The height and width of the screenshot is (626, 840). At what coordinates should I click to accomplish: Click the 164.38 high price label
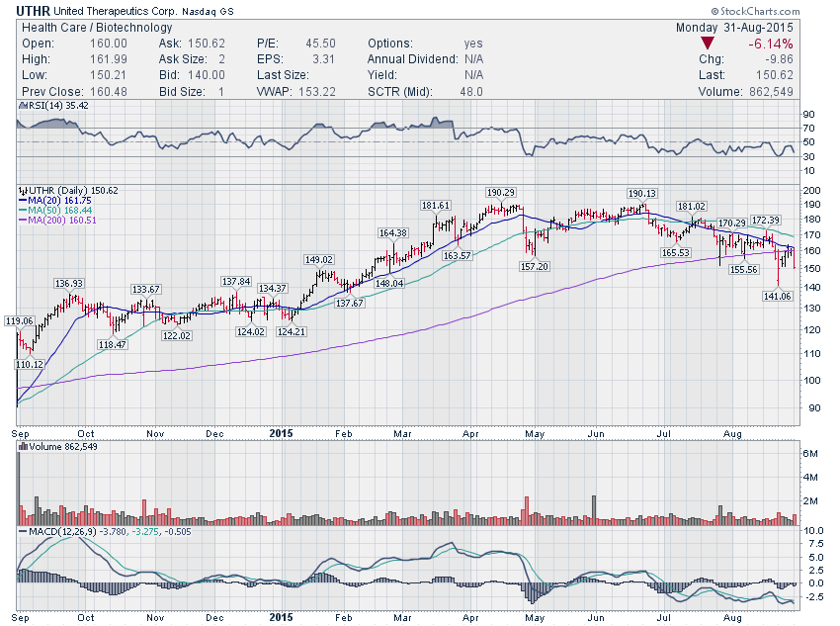tap(393, 233)
